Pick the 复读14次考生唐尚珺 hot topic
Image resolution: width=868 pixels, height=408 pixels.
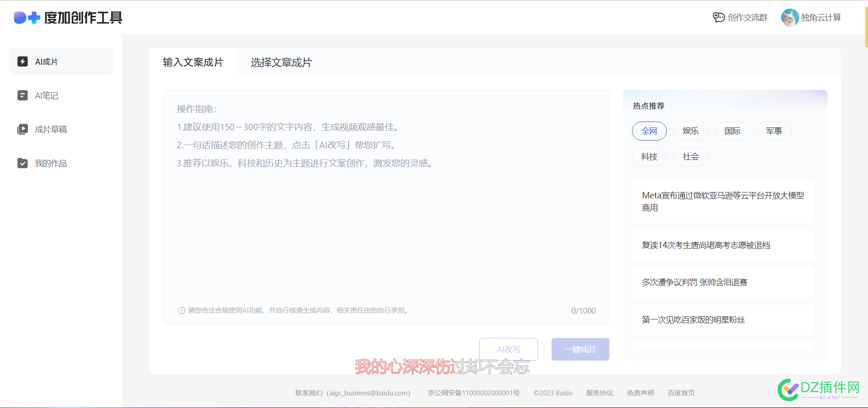click(723, 245)
